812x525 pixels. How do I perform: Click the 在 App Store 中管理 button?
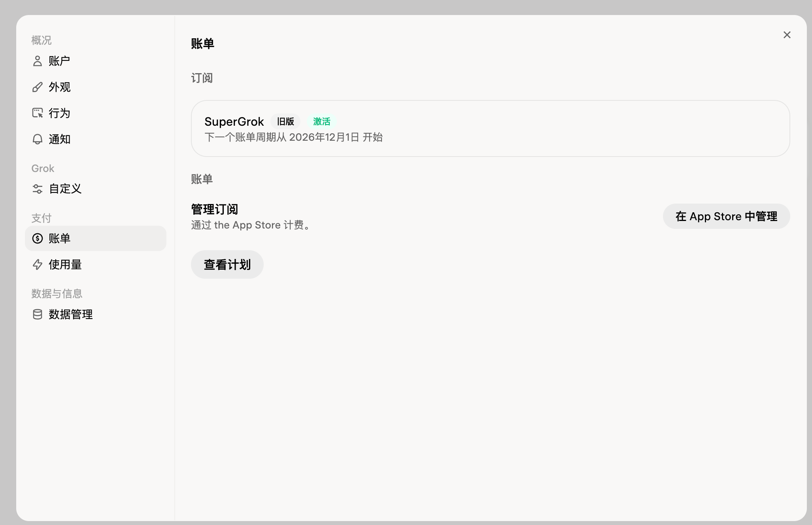pyautogui.click(x=726, y=216)
